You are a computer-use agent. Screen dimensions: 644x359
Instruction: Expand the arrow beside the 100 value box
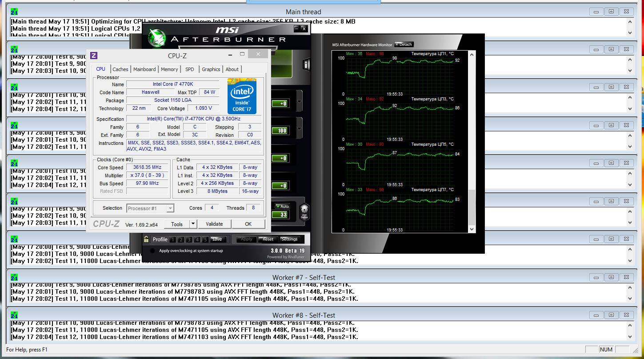point(299,129)
